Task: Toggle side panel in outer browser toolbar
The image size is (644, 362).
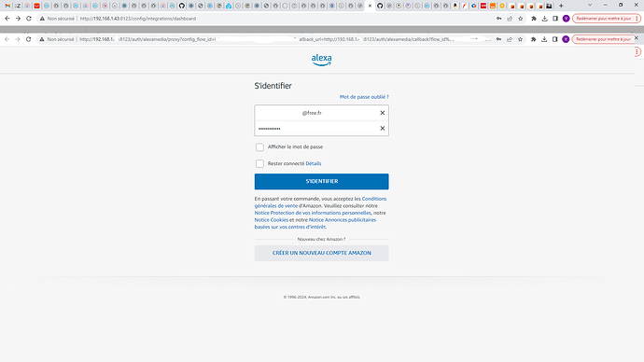Action: coord(555,19)
